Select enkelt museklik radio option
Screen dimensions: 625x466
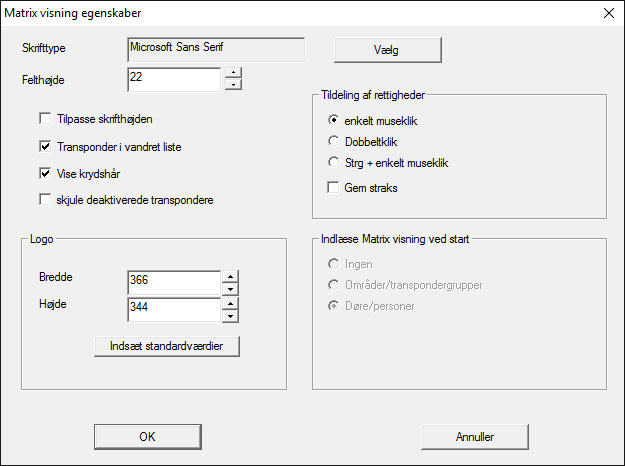click(335, 120)
